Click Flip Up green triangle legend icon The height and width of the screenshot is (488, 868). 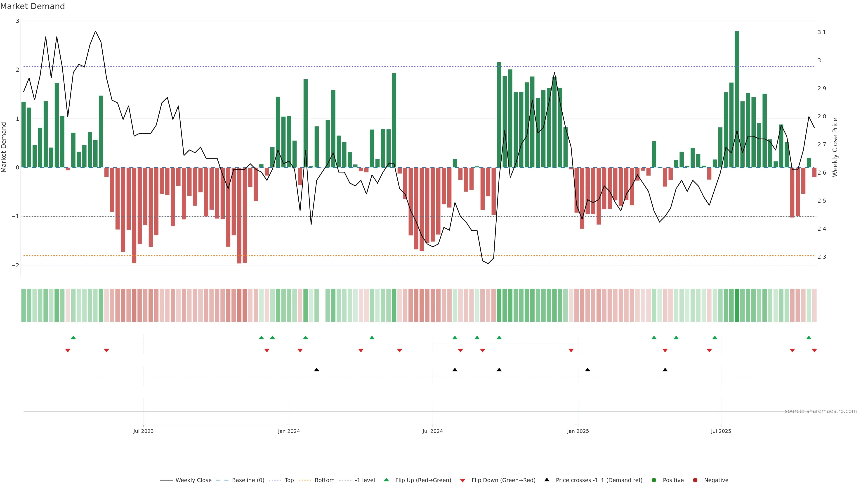(x=386, y=480)
